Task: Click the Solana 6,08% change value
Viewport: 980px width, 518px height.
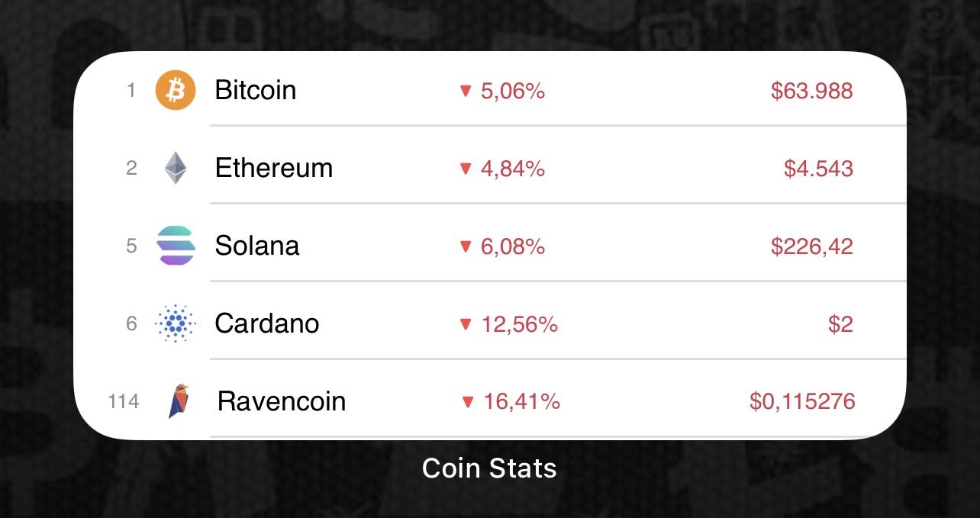Action: 512,246
